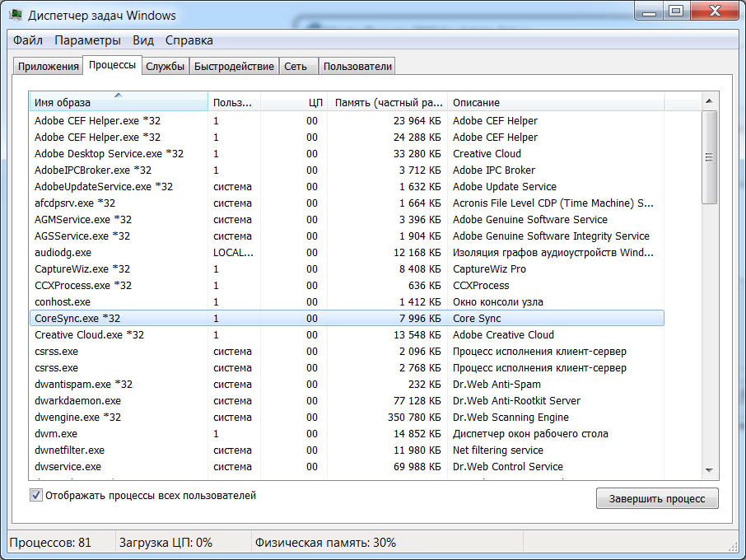Click the Adobe Genuine Software Integrity Service description
This screenshot has width=746, height=560.
pyautogui.click(x=551, y=236)
